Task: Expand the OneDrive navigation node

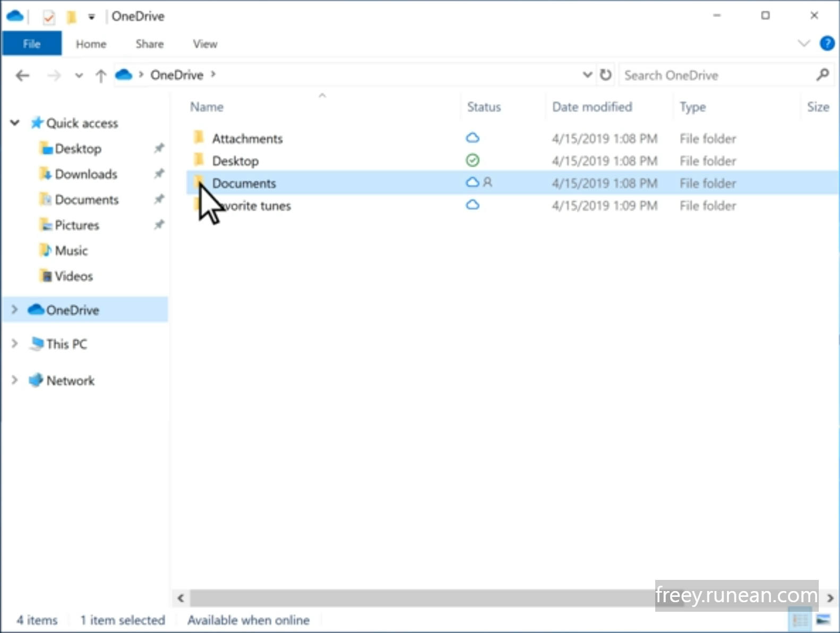Action: coord(14,310)
